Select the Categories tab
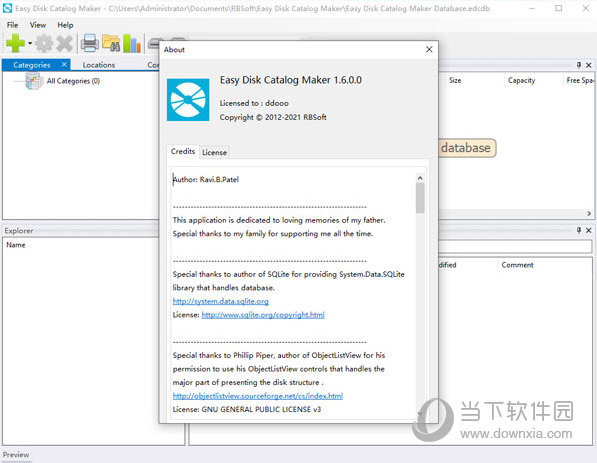 [32, 65]
